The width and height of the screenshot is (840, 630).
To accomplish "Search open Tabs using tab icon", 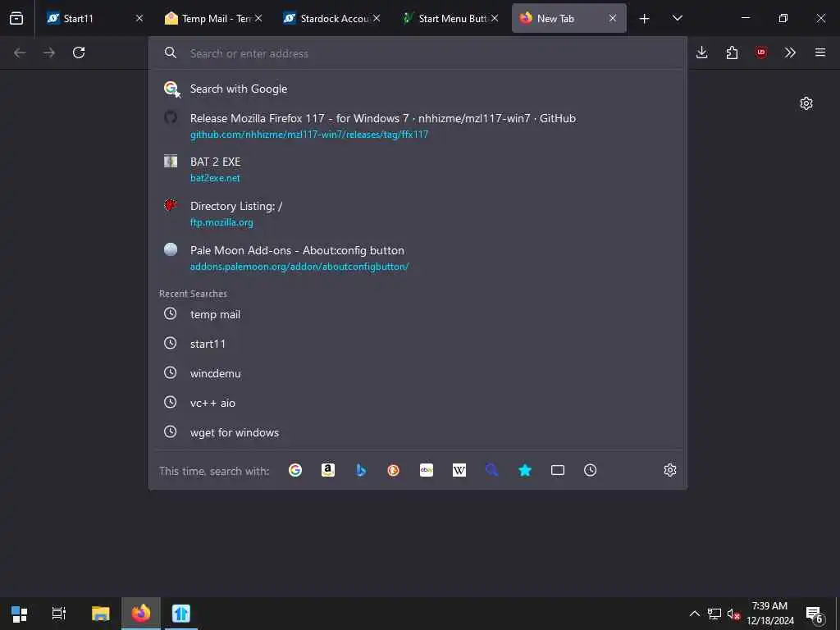I will click(558, 470).
